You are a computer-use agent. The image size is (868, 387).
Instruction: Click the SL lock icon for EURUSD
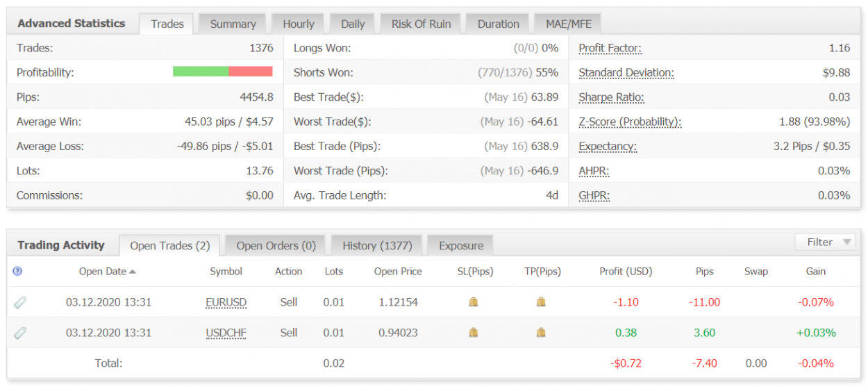coord(474,302)
